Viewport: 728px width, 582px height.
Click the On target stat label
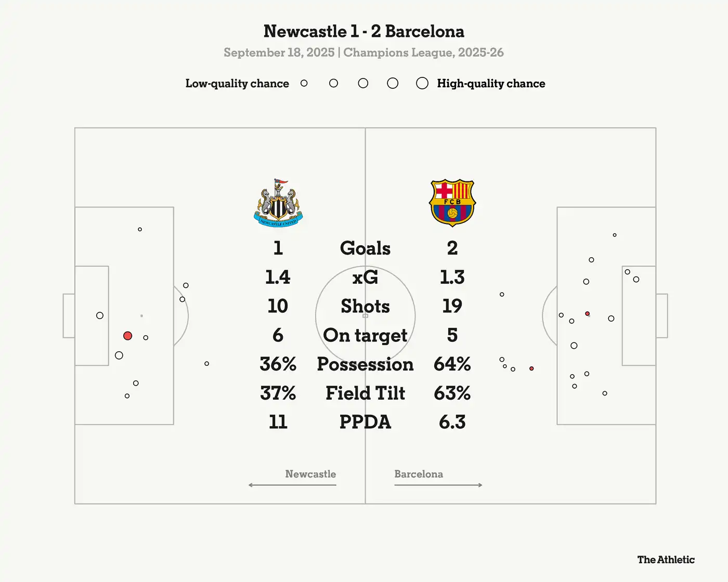tap(365, 335)
